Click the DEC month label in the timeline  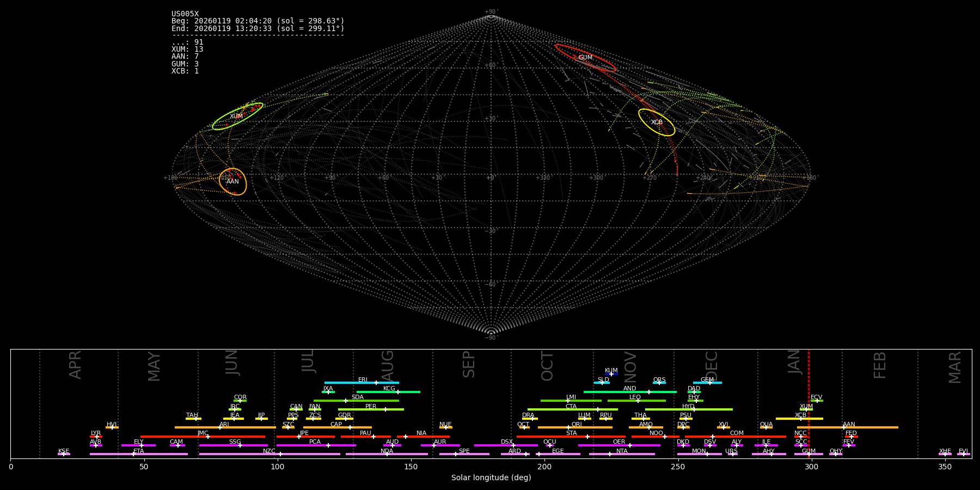pos(712,365)
